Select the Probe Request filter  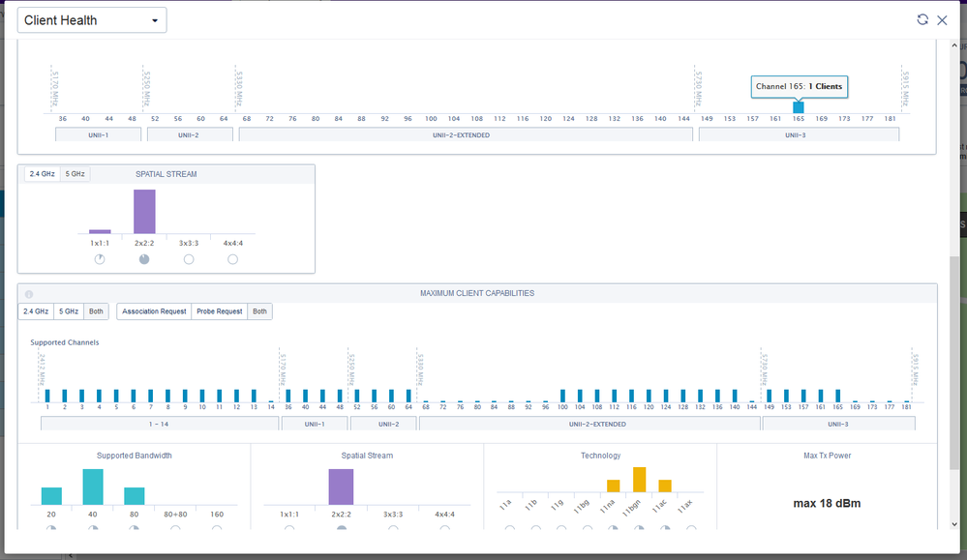pyautogui.click(x=220, y=311)
